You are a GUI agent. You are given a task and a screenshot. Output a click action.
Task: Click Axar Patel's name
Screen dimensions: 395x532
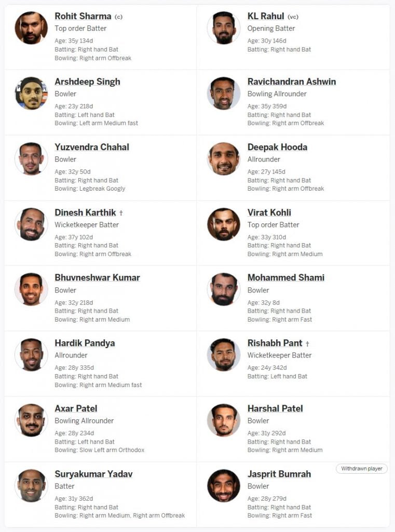tap(76, 408)
